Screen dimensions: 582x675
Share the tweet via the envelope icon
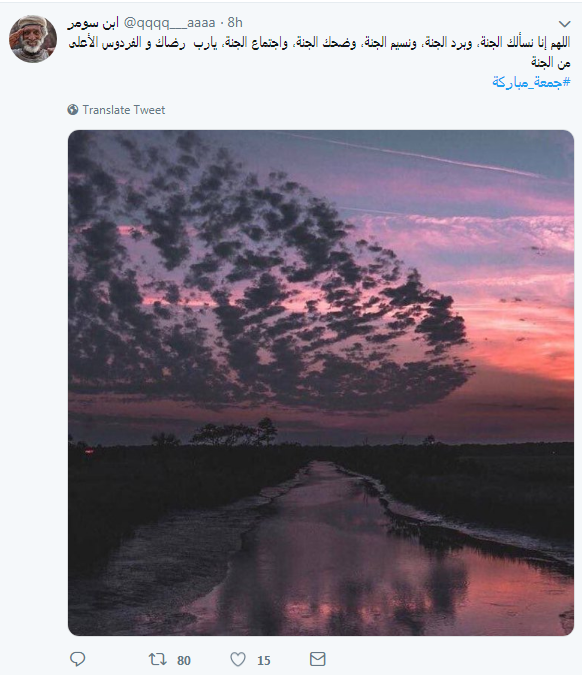(x=318, y=659)
